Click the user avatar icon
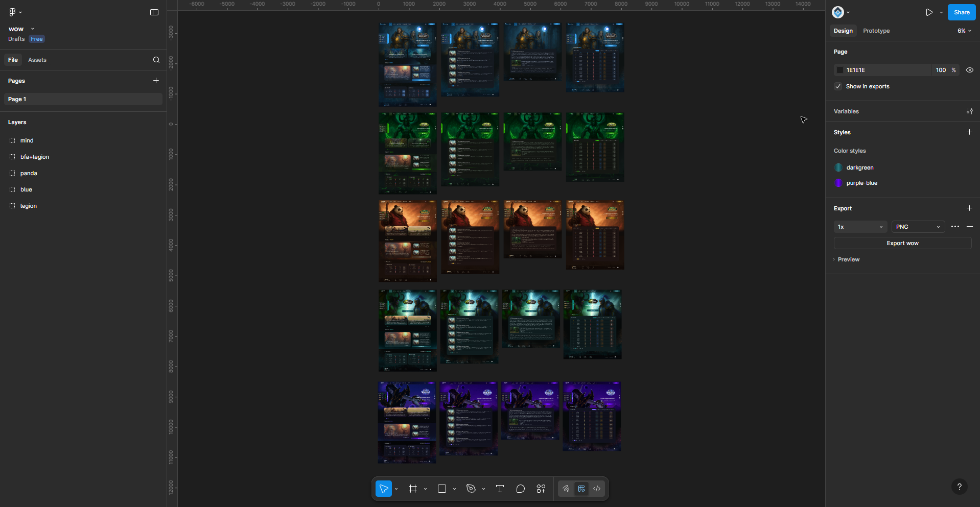This screenshot has width=980, height=507. (x=838, y=12)
